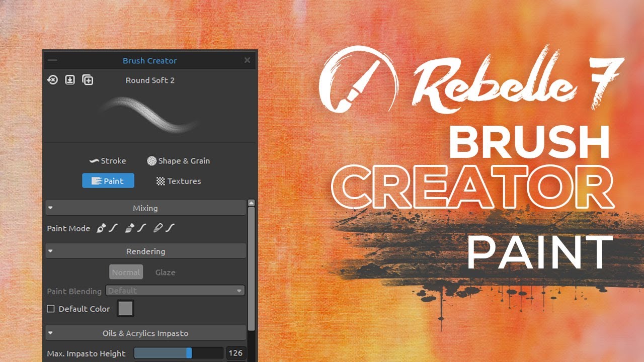This screenshot has height=362, width=644.
Task: Click the Paint Mode label
Action: [x=68, y=228]
